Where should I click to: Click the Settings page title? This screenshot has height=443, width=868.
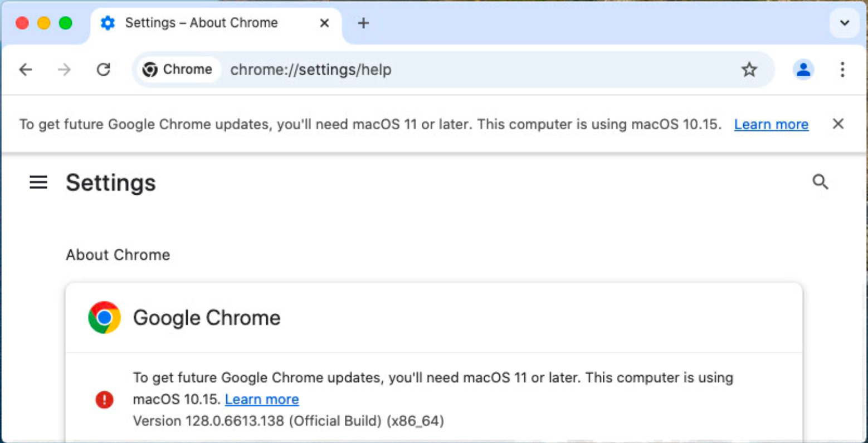coord(111,183)
